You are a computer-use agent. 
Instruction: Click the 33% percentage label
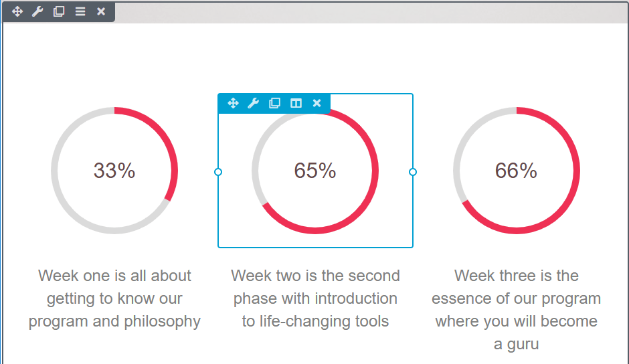(114, 171)
